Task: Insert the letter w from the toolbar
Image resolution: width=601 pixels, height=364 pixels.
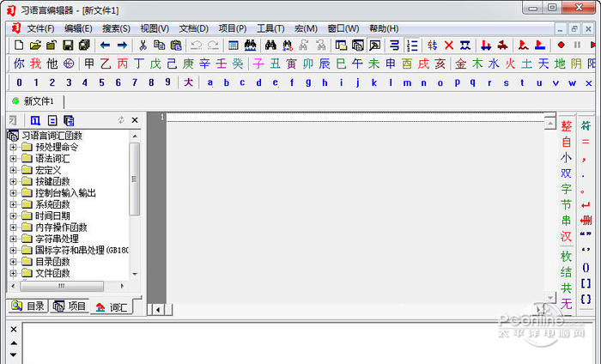Action: pyautogui.click(x=572, y=82)
